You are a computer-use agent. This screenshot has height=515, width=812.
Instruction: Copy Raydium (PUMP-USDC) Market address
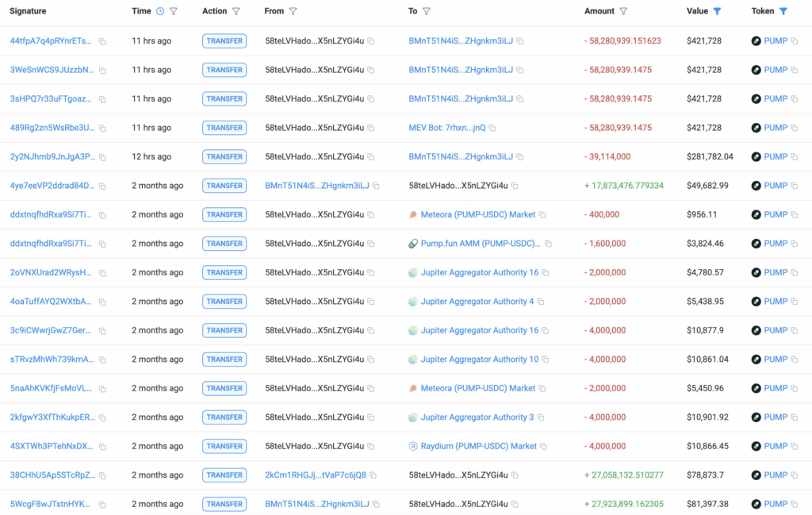(x=544, y=446)
